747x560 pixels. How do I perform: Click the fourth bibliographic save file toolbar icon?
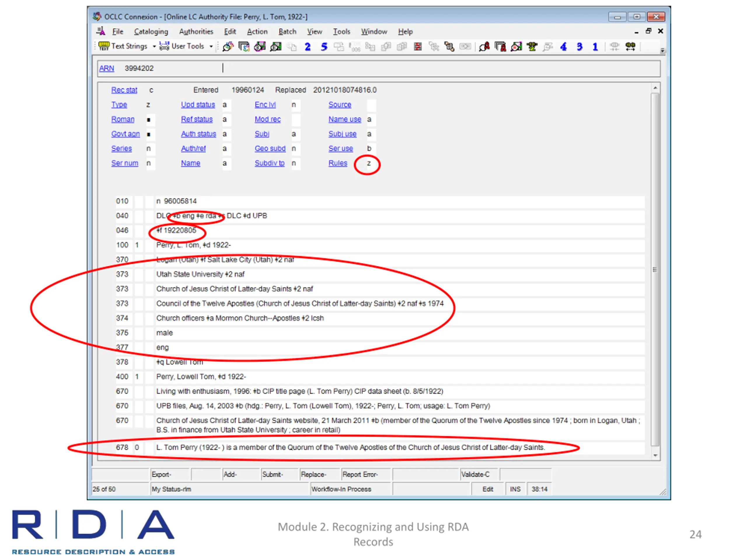tap(276, 47)
